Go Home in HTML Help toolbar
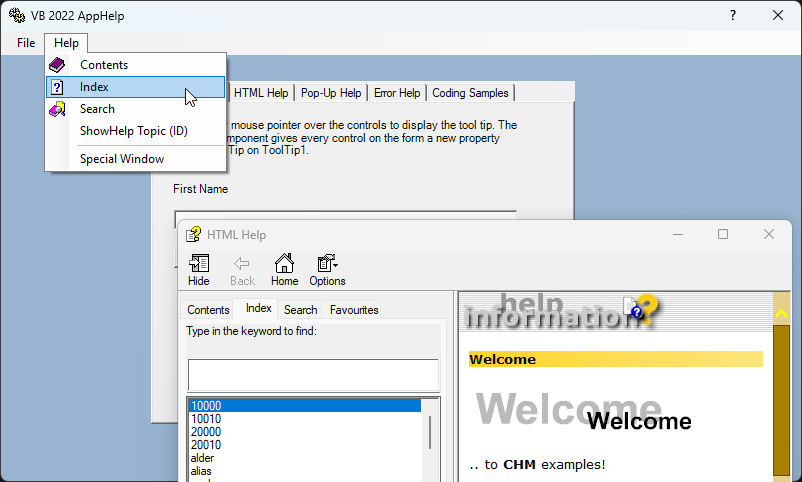 (284, 270)
